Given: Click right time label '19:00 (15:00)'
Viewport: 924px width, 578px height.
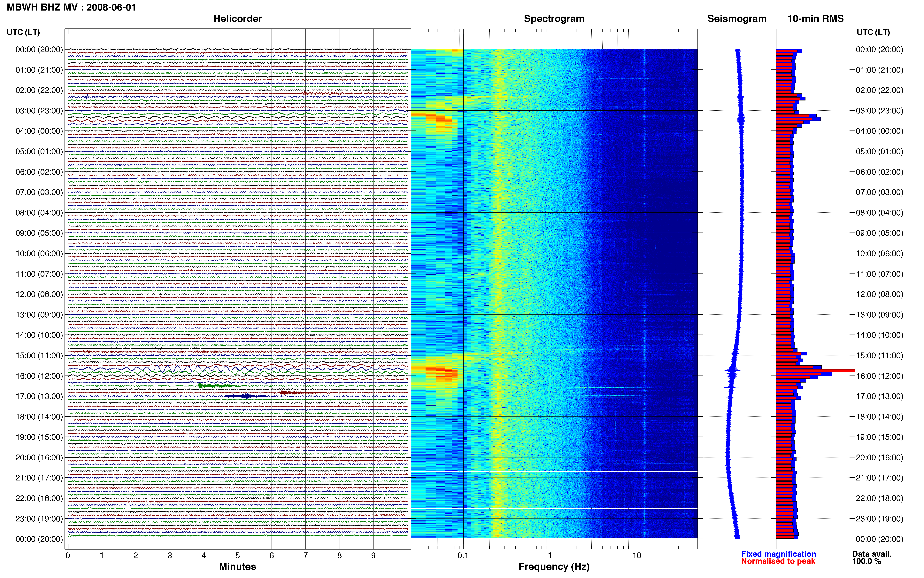Looking at the screenshot, I should 879,437.
